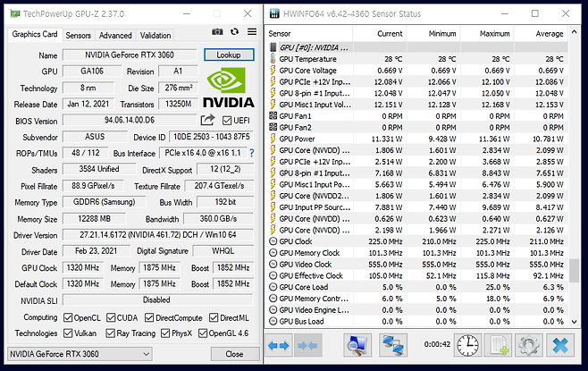Viewport: 588px width, 371px height.
Task: Click the Bus Interface question mark
Action: click(252, 153)
